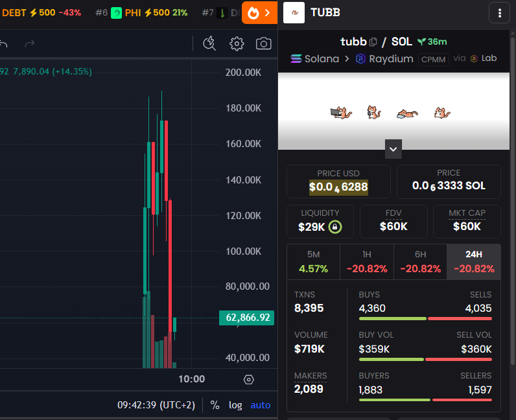Open the time axis settings hexagon icon
The image size is (516, 420).
click(x=248, y=380)
